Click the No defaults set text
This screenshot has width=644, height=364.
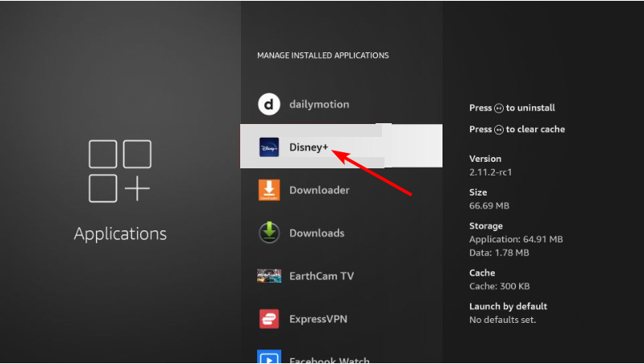[503, 320]
